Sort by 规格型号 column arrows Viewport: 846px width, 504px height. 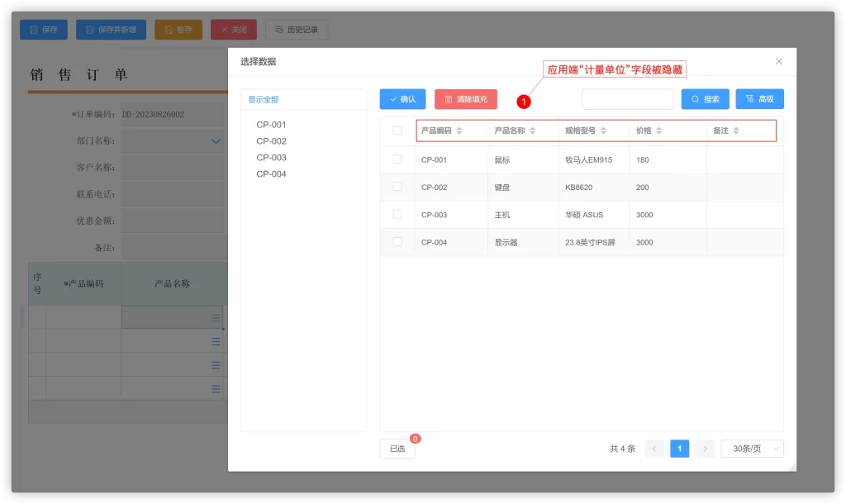pos(603,131)
